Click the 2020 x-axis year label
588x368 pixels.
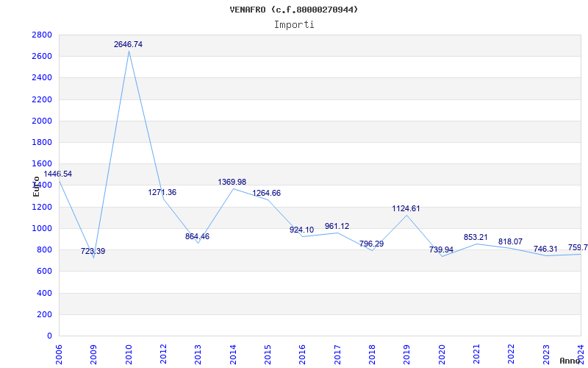(x=442, y=354)
